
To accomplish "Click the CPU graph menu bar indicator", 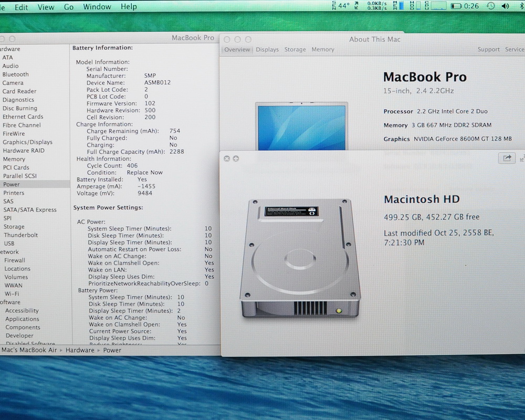I will point(436,5).
